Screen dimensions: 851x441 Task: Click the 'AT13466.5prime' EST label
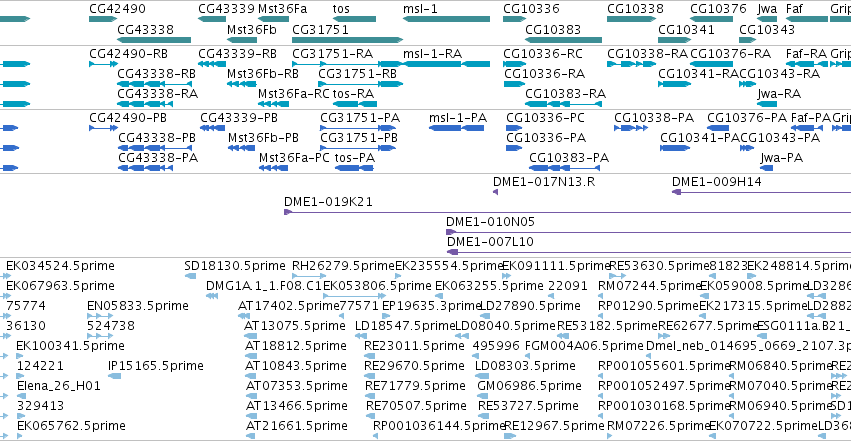pos(296,406)
